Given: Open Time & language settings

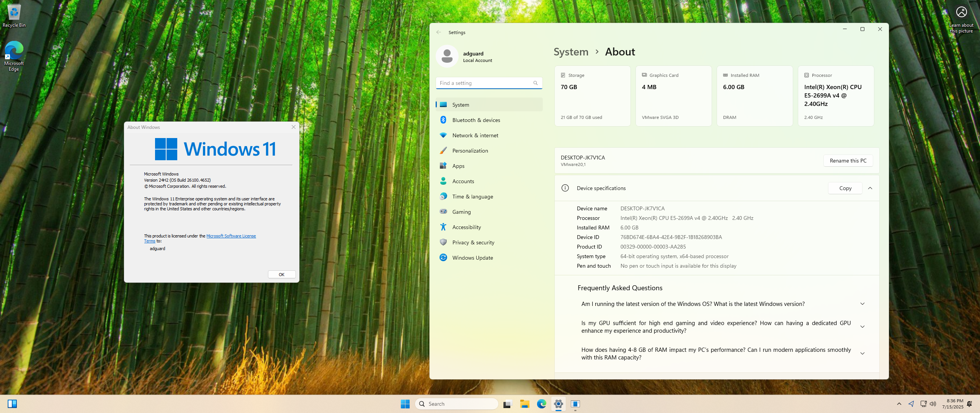Looking at the screenshot, I should coord(489,197).
